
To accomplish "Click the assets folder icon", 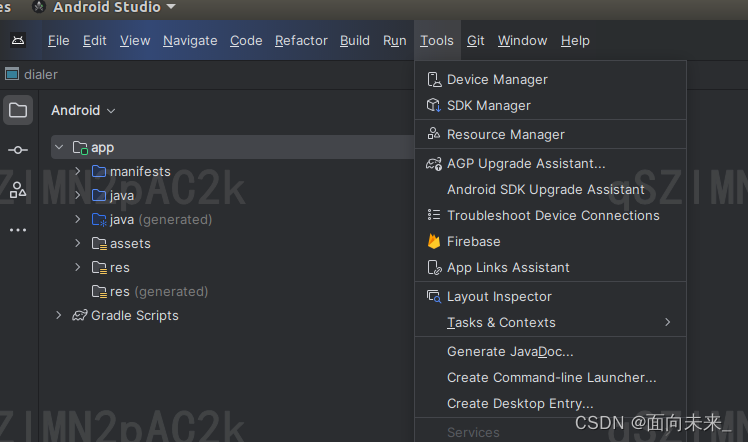I will point(99,244).
